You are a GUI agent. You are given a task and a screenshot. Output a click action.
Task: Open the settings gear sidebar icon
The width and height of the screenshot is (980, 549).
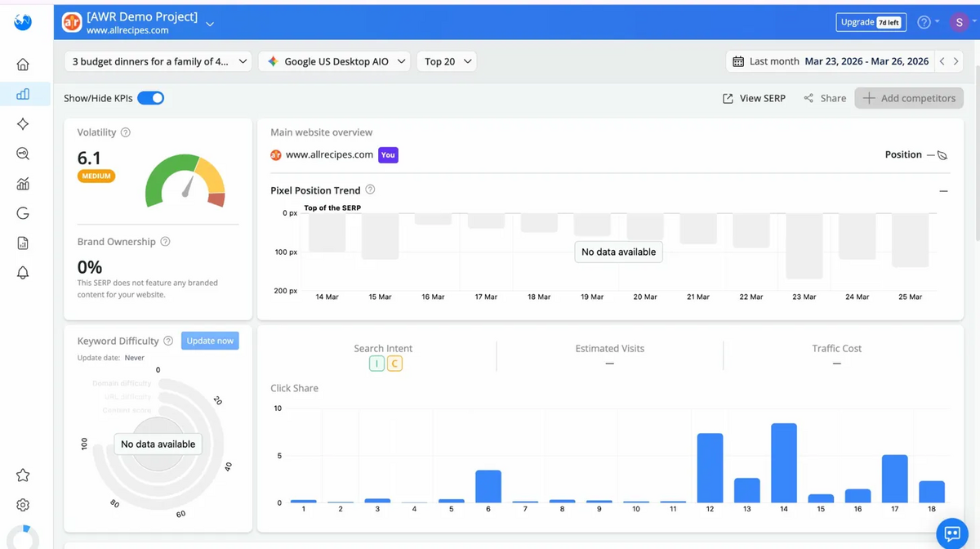point(23,505)
